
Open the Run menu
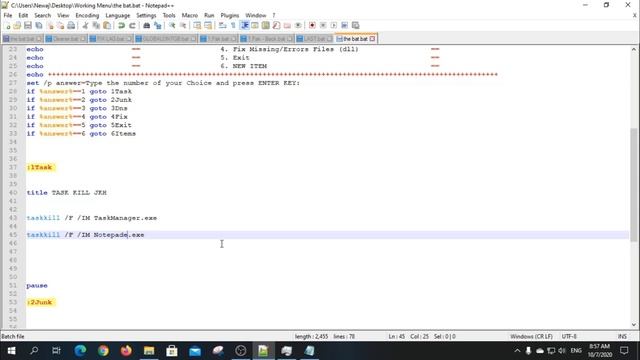tap(209, 15)
